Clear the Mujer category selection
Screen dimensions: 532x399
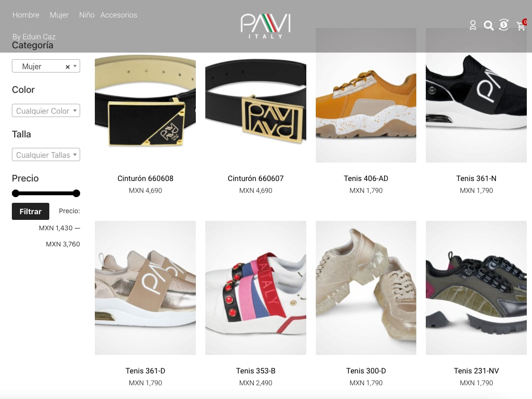[67, 67]
